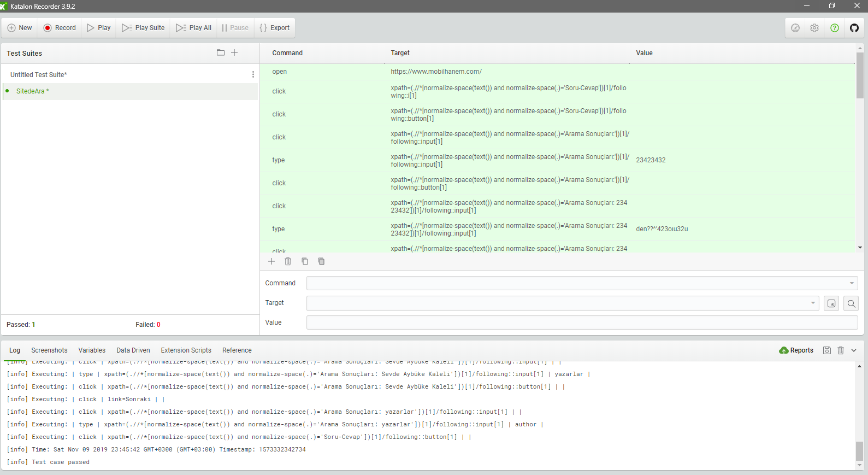This screenshot has width=868, height=475.
Task: Add a new command step with plus icon
Action: (x=271, y=261)
